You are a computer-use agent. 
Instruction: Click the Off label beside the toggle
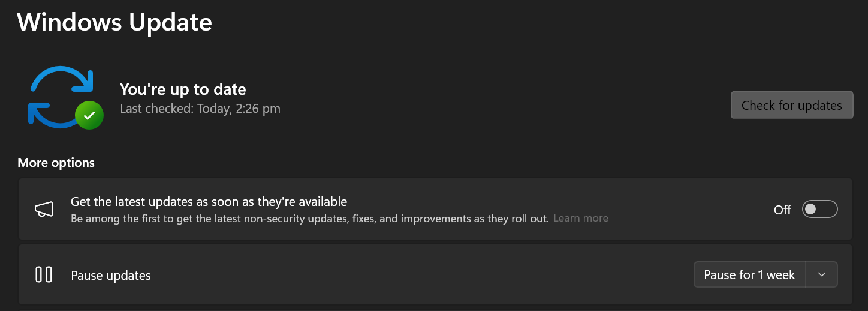pos(782,210)
